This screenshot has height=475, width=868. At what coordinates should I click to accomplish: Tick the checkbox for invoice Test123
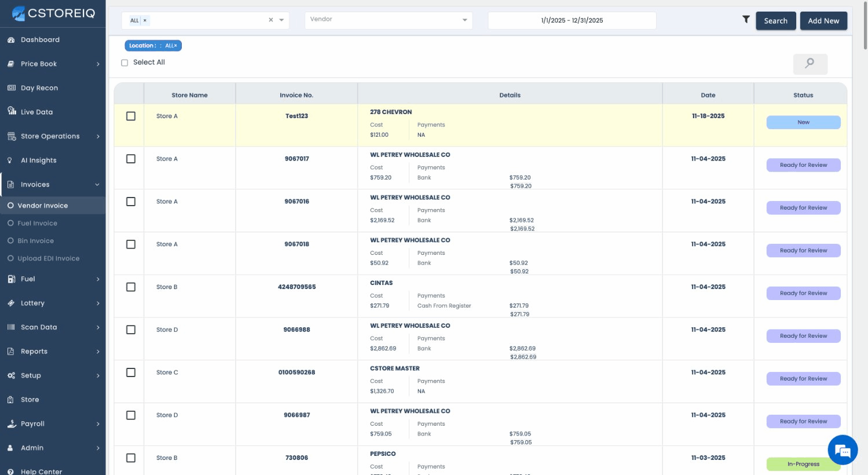[131, 116]
